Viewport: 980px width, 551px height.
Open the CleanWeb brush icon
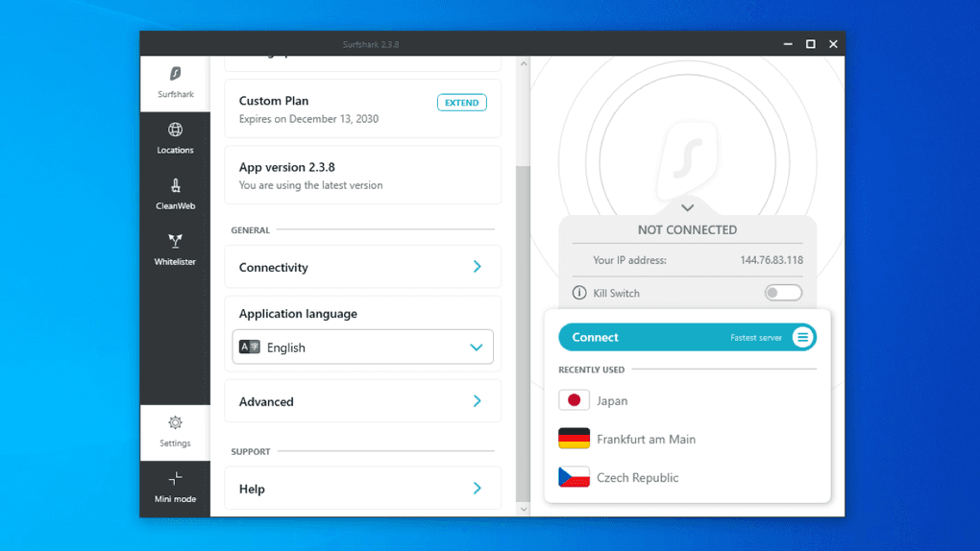click(x=175, y=185)
